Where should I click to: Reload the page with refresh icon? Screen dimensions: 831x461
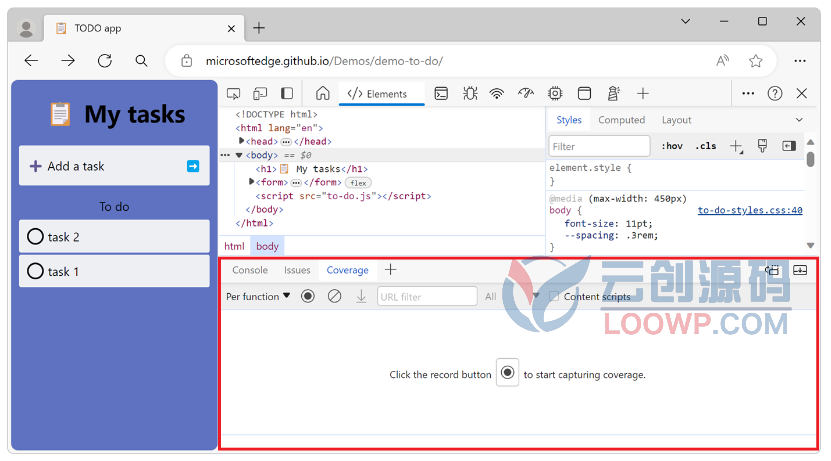[104, 61]
